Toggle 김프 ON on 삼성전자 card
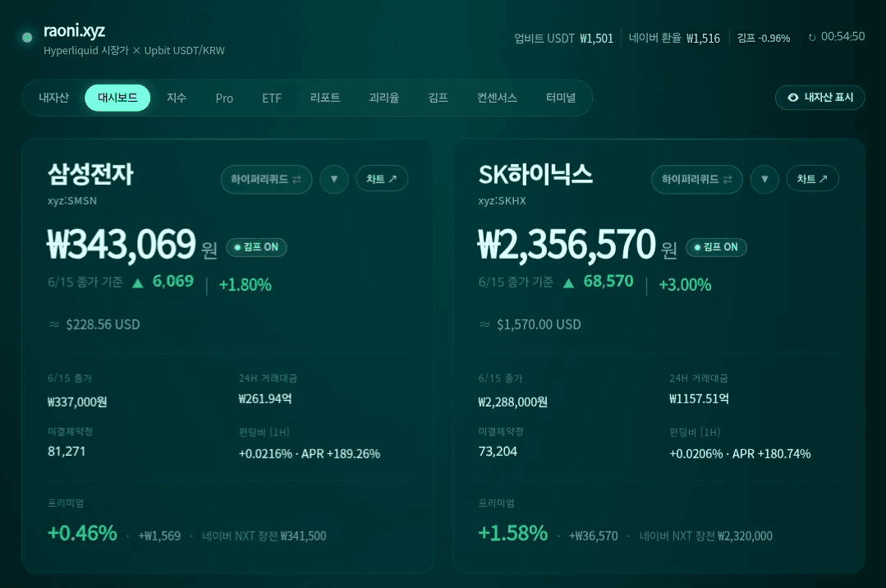Image resolution: width=886 pixels, height=588 pixels. pyautogui.click(x=256, y=247)
